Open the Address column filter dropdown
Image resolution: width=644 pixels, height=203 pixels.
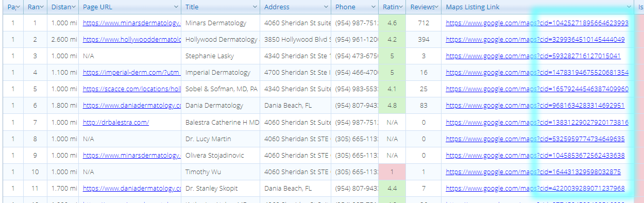click(x=326, y=7)
